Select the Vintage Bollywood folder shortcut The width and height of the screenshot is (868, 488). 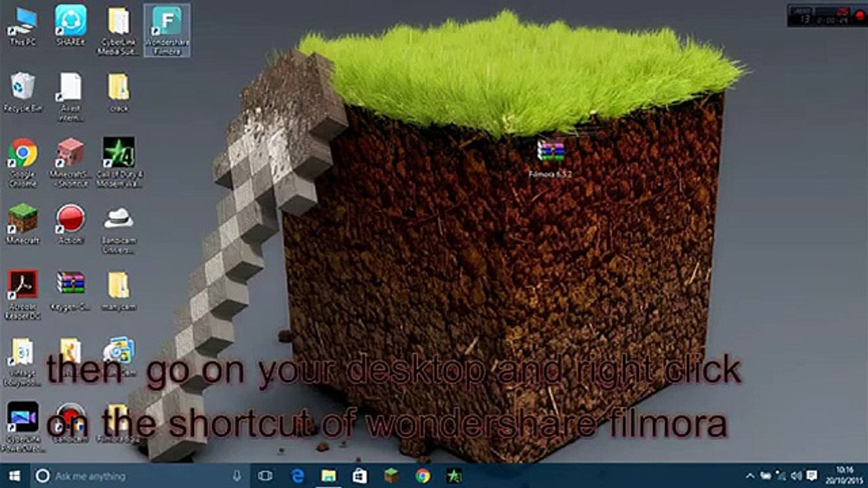coord(22,361)
